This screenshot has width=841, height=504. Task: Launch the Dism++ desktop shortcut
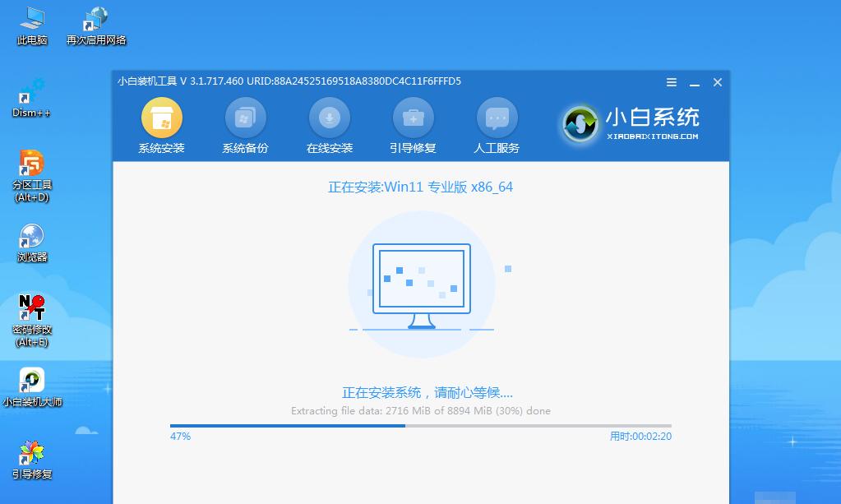31,98
